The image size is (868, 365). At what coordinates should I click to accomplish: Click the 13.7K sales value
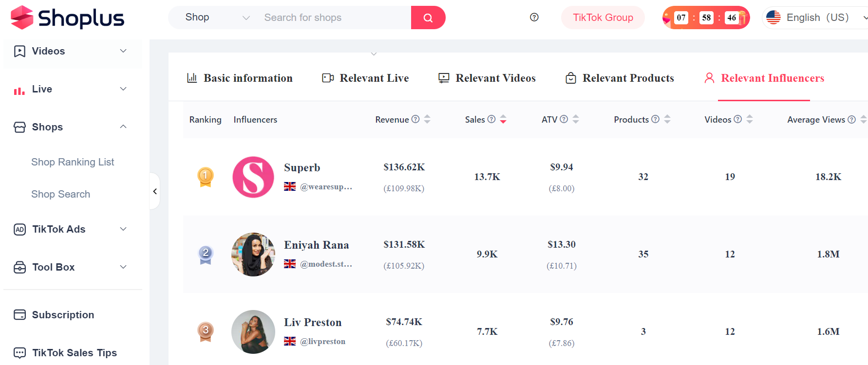coord(487,177)
